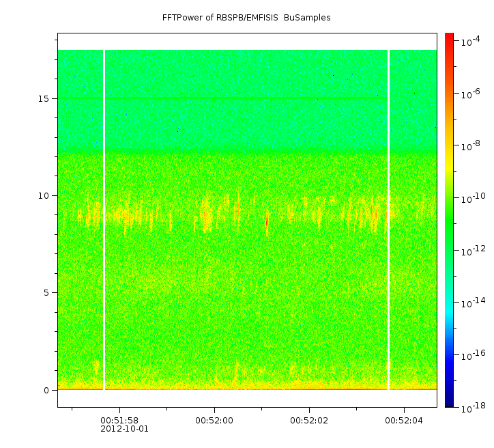Select the 10^-4 colorbar tick label
Screen dimensions: 494x448
tap(469, 42)
